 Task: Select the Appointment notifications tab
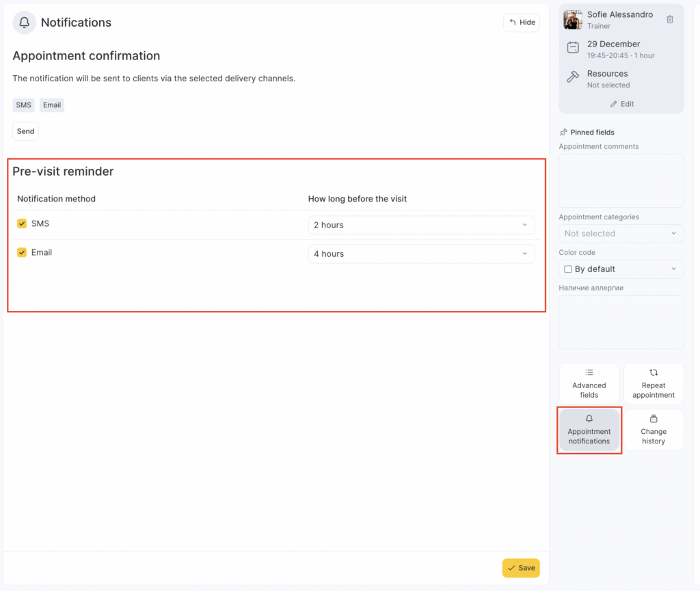click(x=589, y=430)
